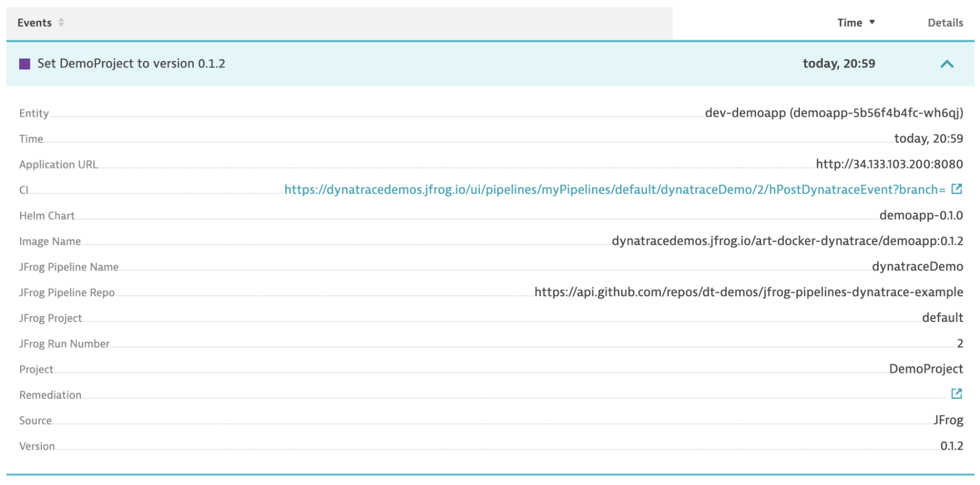Click the Set DemoProject to version 0.1.2 row
980x485 pixels.
132,63
